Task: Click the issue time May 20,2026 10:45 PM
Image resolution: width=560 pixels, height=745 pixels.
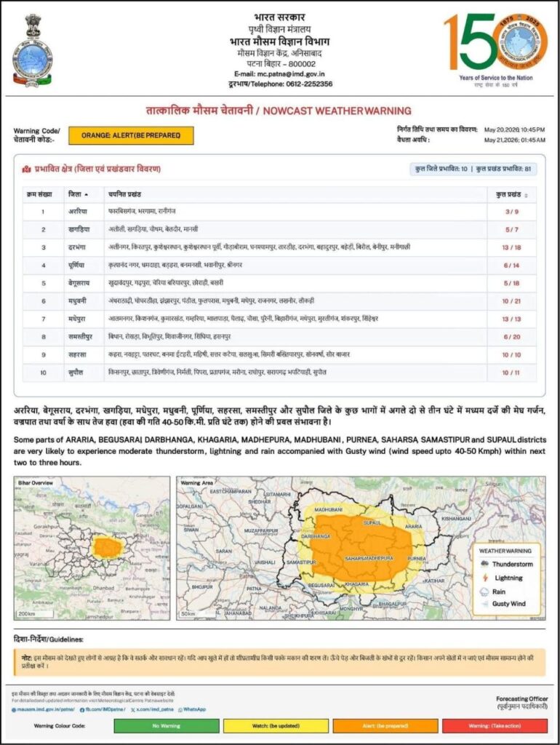Action: pos(514,130)
